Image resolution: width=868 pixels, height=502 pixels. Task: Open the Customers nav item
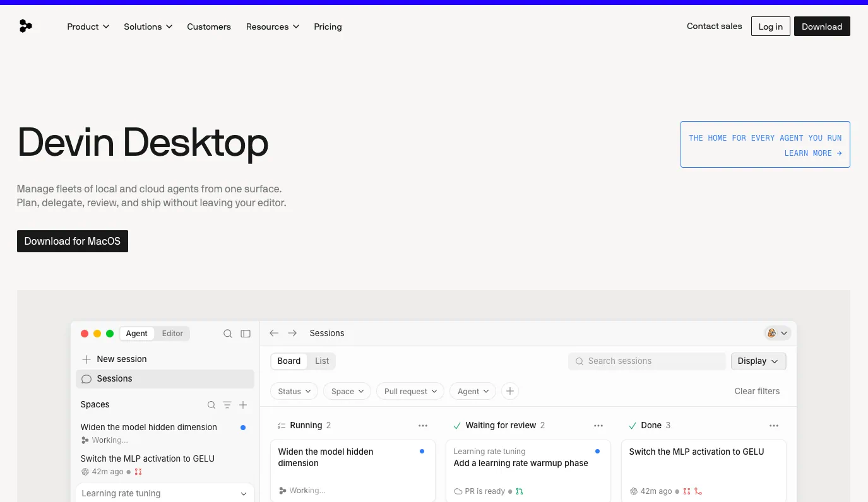pyautogui.click(x=209, y=26)
